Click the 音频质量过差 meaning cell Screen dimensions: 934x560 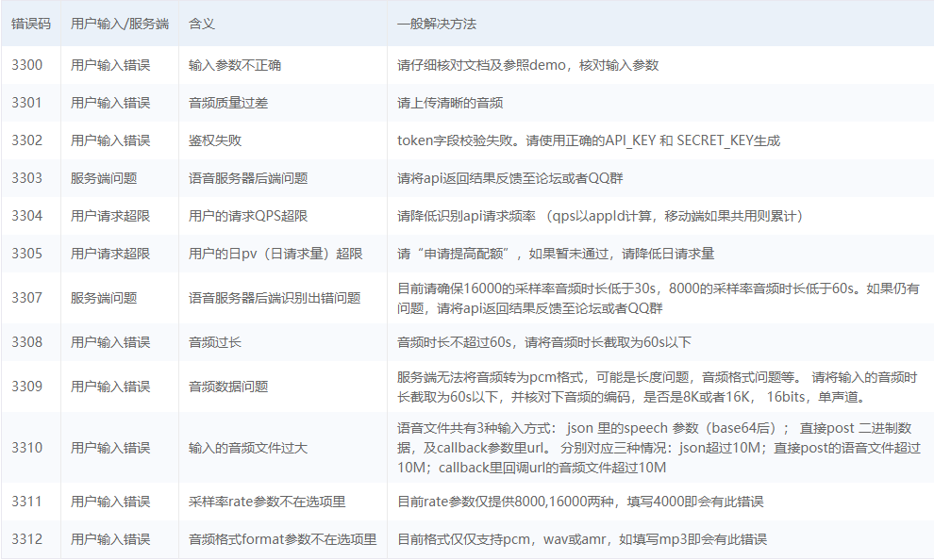[x=228, y=103]
